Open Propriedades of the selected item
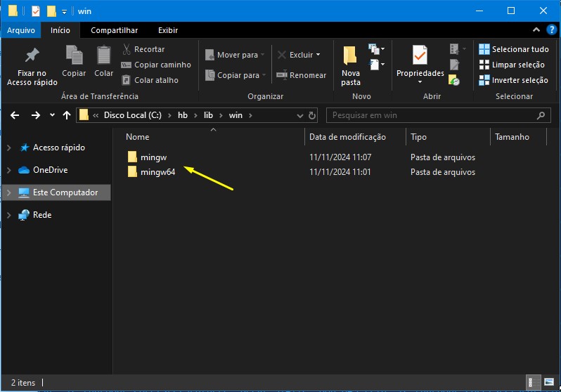Image resolution: width=561 pixels, height=392 pixels. pos(420,62)
